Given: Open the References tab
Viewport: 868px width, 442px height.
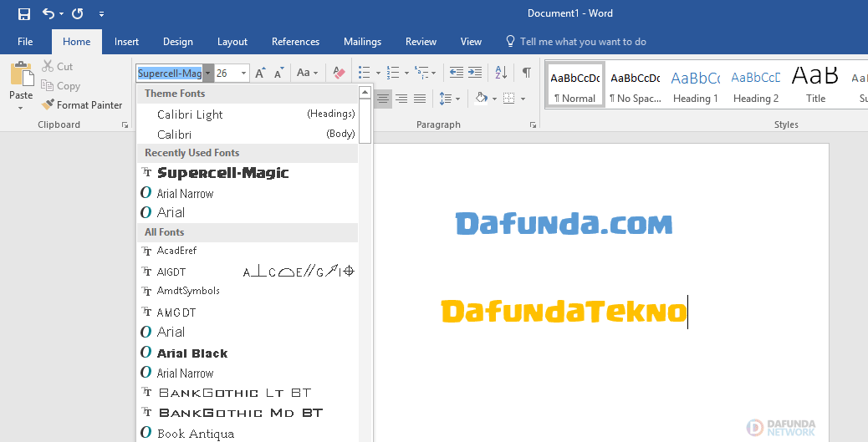Looking at the screenshot, I should (295, 42).
